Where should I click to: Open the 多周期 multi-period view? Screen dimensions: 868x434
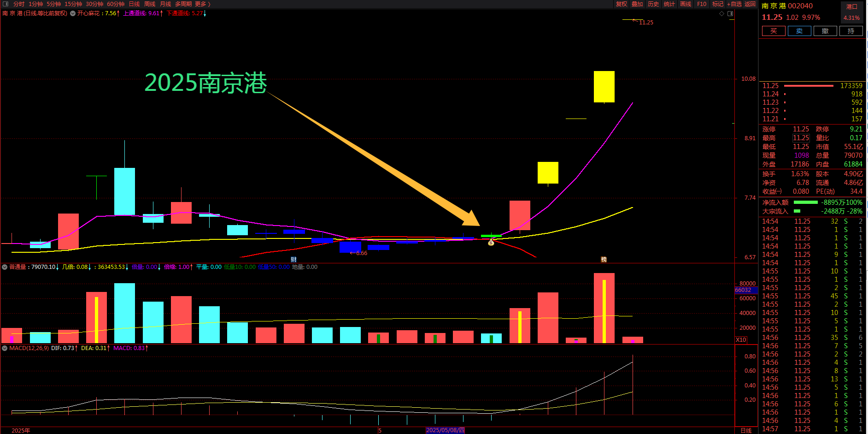pos(183,4)
